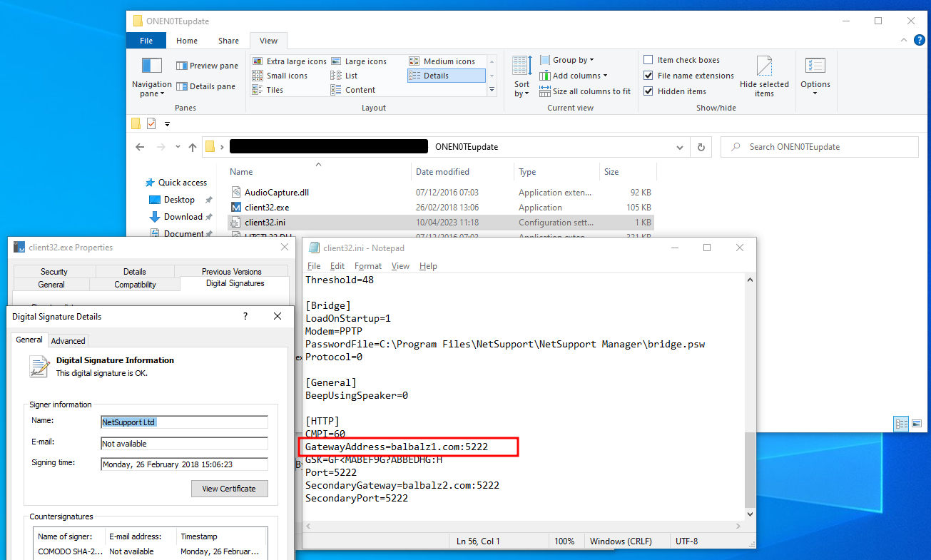The image size is (931, 560).
Task: Switch to Advanced tab in Signature Details
Action: coord(68,341)
